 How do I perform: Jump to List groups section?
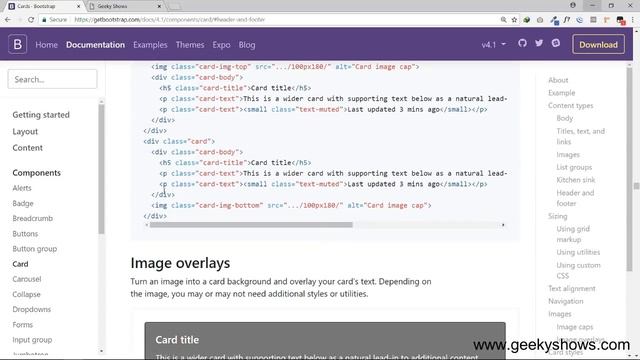coord(574,167)
